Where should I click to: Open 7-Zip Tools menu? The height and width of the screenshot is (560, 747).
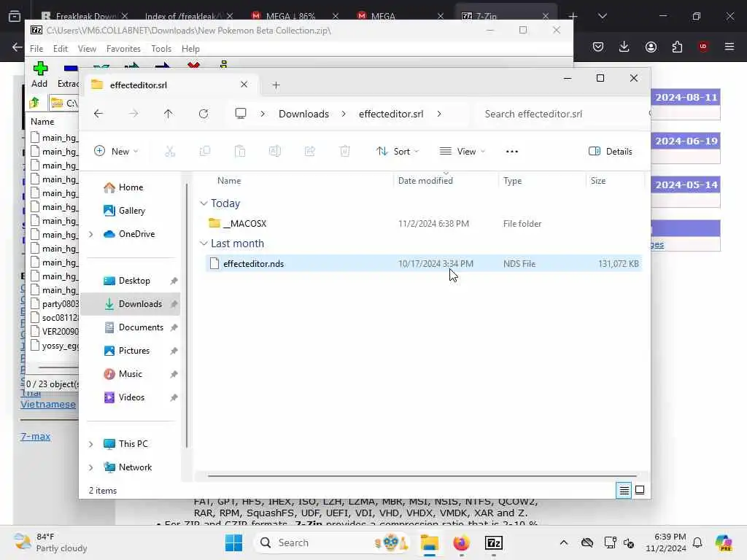161,49
